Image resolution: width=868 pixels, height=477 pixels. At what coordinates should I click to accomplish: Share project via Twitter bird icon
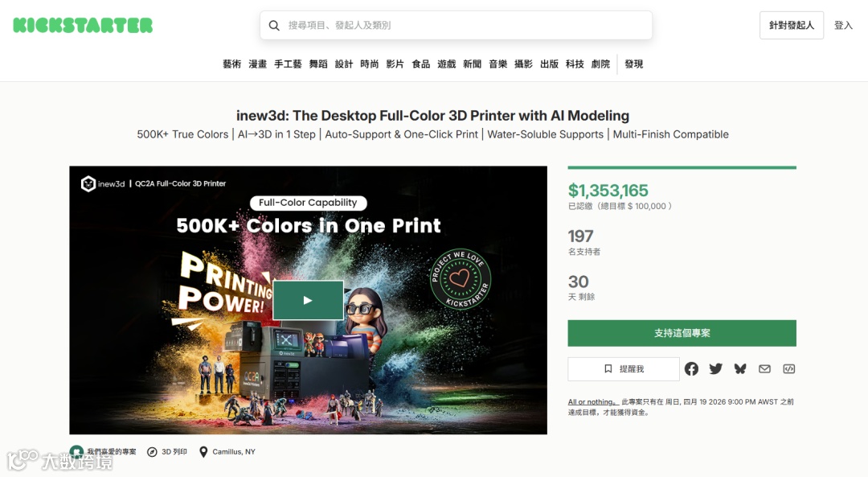[x=716, y=369]
